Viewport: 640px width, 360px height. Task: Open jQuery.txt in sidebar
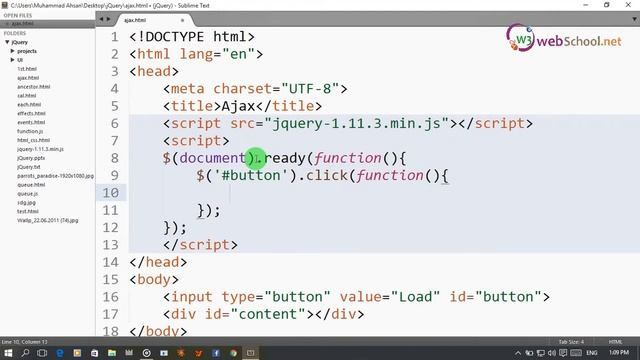tap(29, 167)
